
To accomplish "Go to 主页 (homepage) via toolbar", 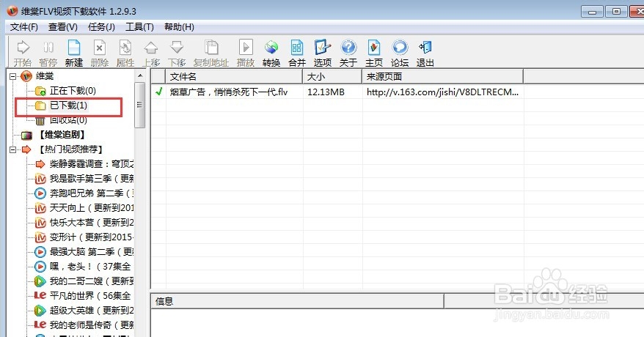I will pos(374,53).
